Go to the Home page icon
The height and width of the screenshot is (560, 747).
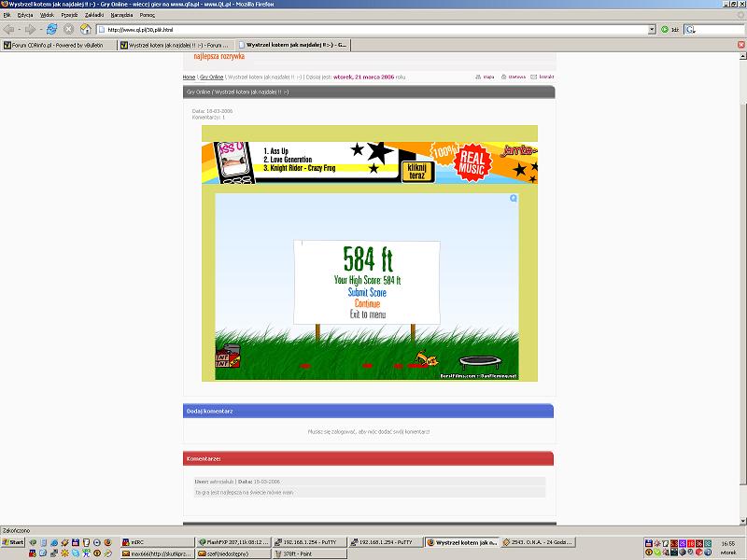(x=85, y=30)
